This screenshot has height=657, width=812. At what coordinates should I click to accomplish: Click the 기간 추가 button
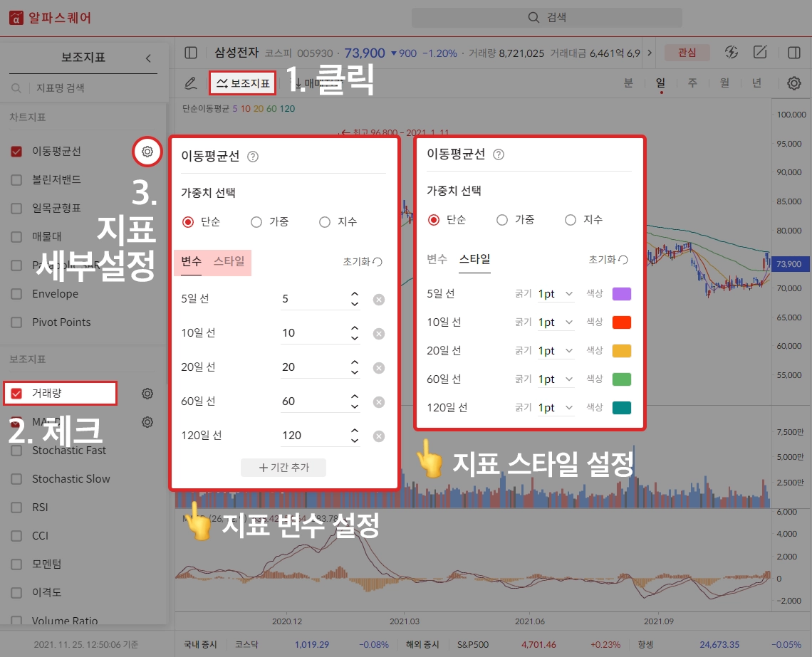283,468
